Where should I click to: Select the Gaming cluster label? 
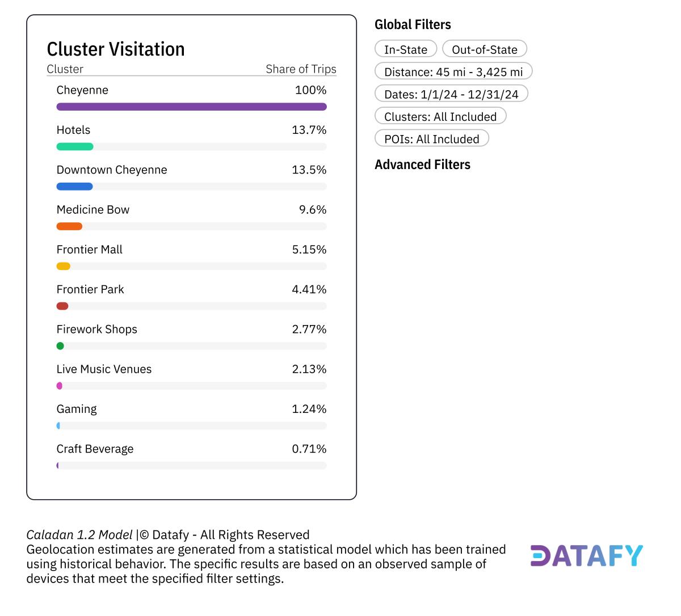[77, 409]
